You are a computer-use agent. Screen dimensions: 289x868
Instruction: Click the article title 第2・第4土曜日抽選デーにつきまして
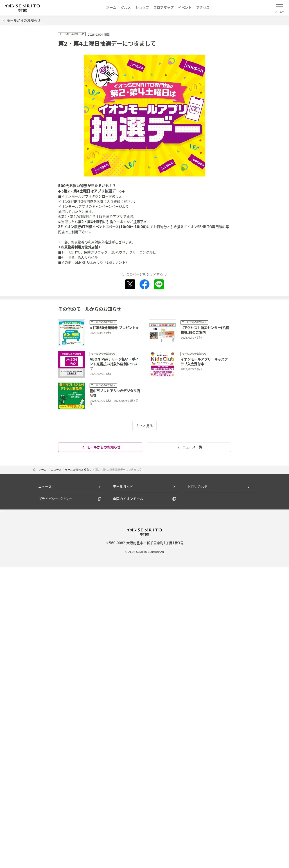tap(107, 44)
